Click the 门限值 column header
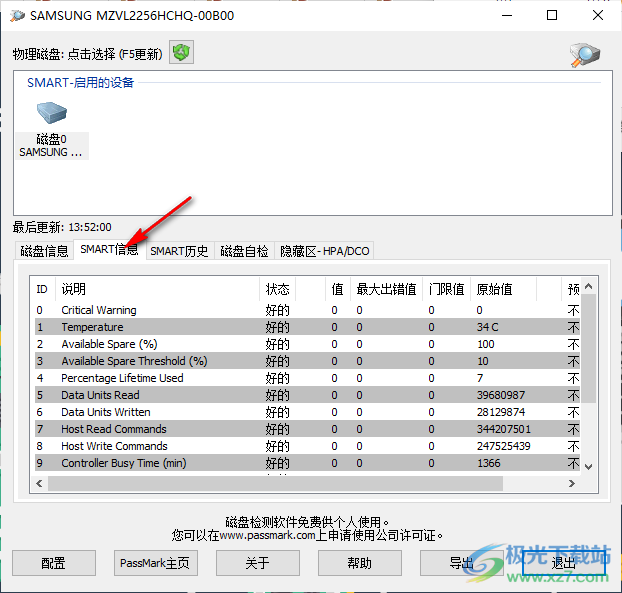This screenshot has height=593, width=622. (x=447, y=289)
